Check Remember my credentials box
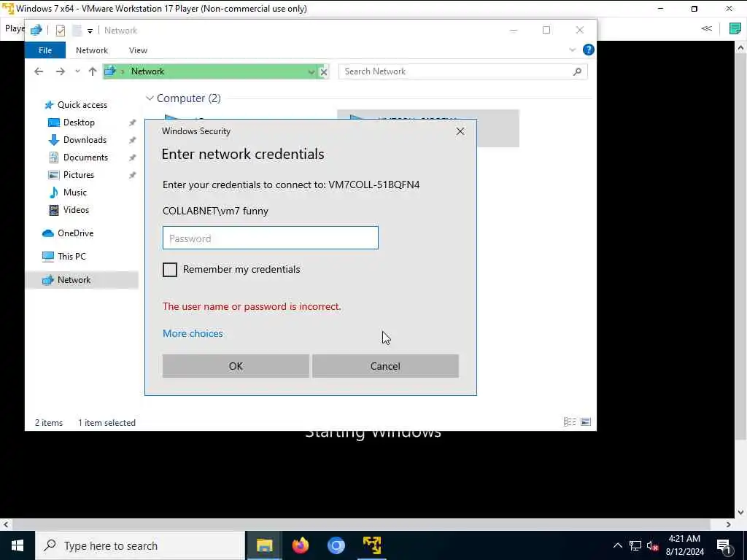 point(169,270)
